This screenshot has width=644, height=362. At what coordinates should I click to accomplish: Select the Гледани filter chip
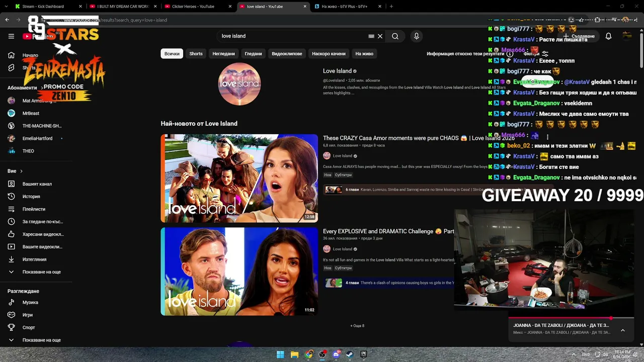pyautogui.click(x=253, y=54)
